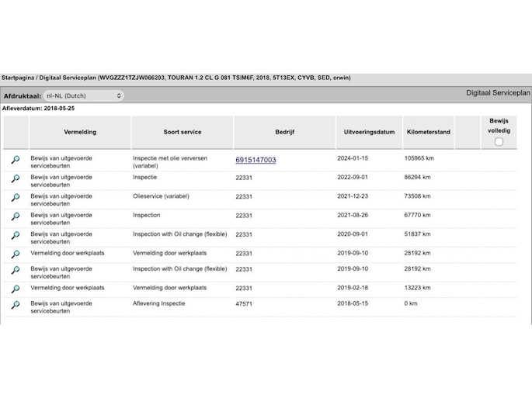Open magnifier for 2019-09-10 Inspection with Oil change
This screenshot has width=532, height=398.
click(15, 271)
